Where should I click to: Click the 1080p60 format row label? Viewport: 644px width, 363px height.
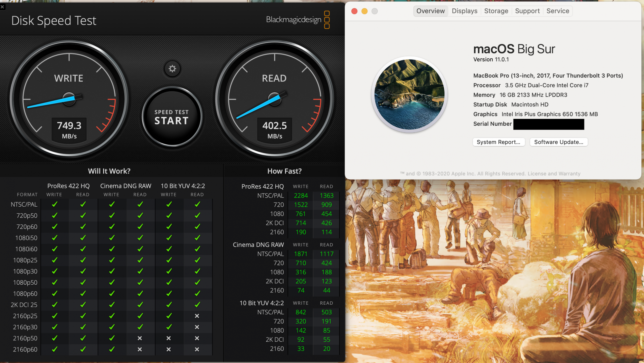coord(25,294)
